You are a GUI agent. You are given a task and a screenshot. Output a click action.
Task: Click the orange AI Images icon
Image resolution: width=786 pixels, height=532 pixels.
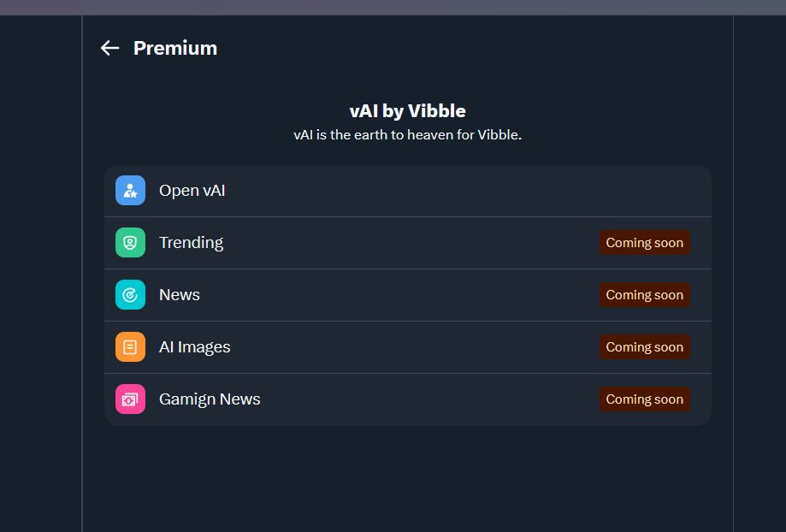coord(130,347)
